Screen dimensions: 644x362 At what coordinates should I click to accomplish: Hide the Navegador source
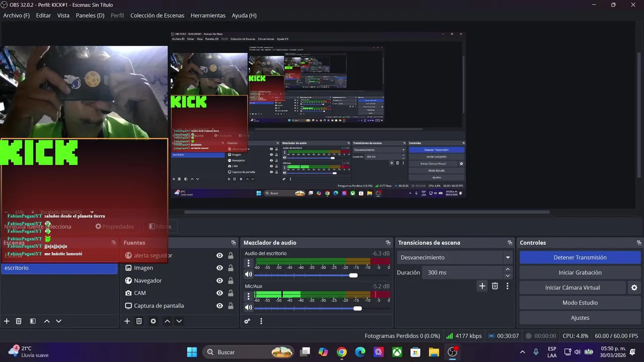(219, 281)
